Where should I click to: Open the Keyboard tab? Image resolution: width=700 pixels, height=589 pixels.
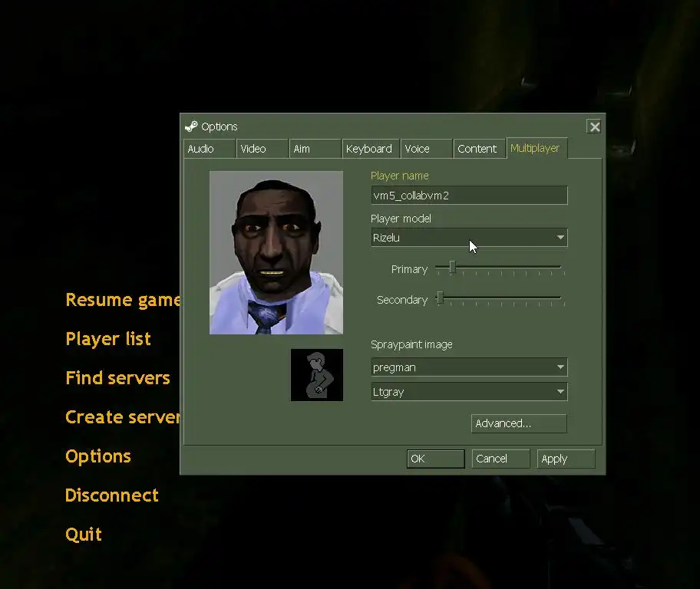click(370, 149)
